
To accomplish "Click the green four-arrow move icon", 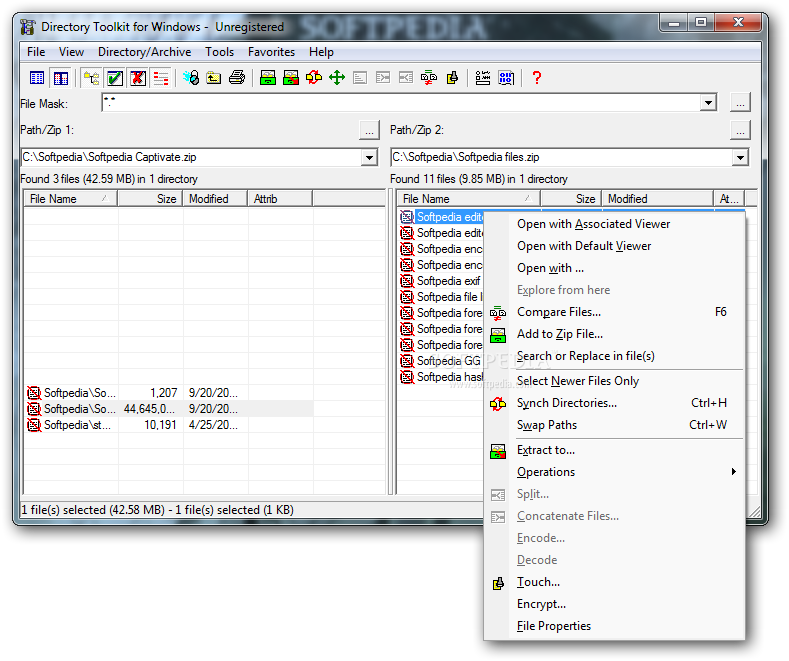I will [x=337, y=77].
